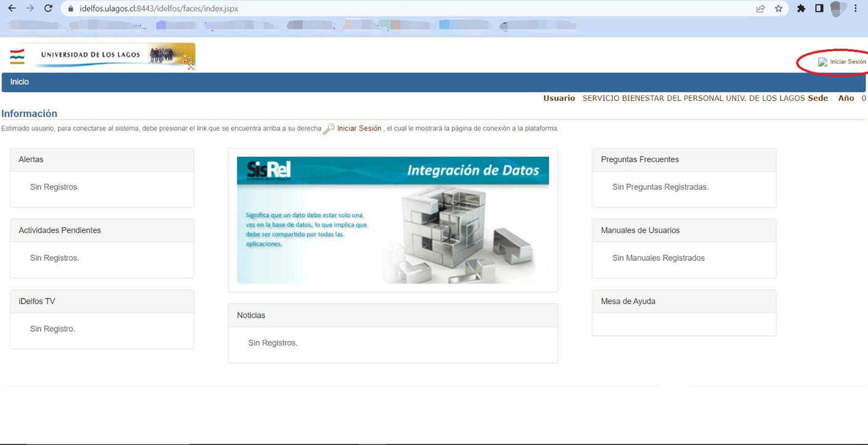The width and height of the screenshot is (868, 445).
Task: Reload the page with refresh icon
Action: 48,9
